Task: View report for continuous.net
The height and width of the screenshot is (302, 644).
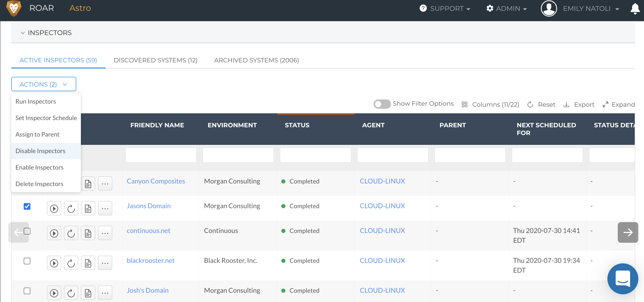Action: click(88, 233)
